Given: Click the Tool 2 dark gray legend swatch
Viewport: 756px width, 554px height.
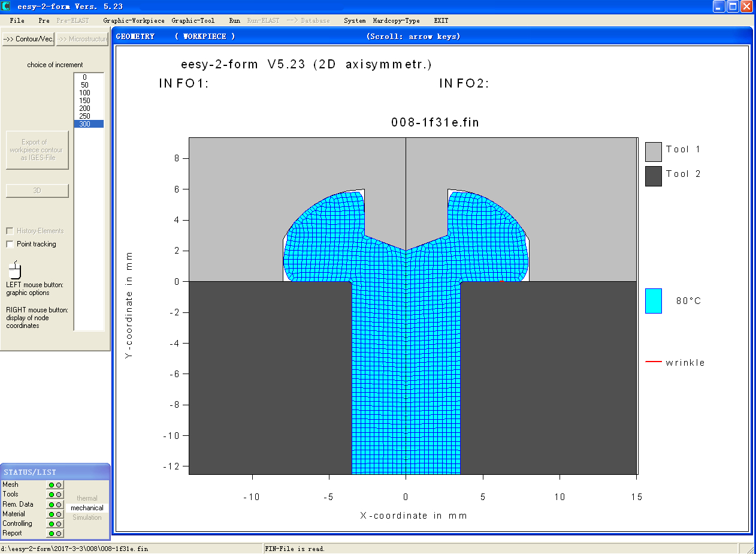Looking at the screenshot, I should click(x=653, y=176).
